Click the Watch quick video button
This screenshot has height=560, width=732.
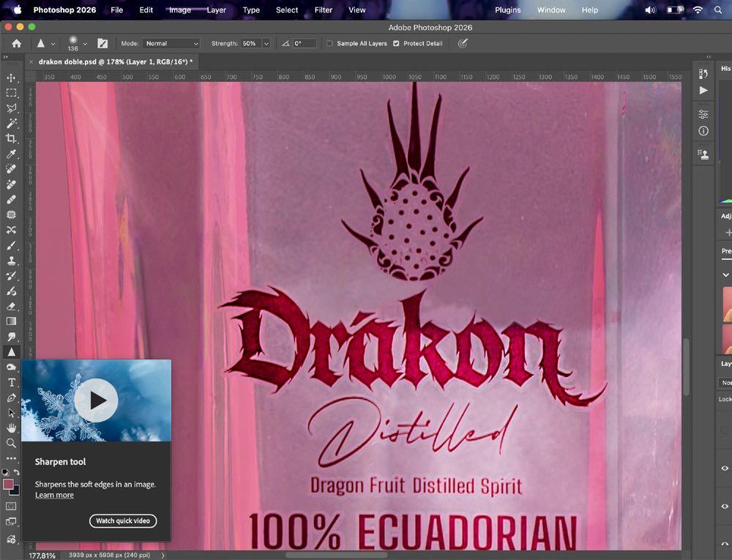point(123,520)
